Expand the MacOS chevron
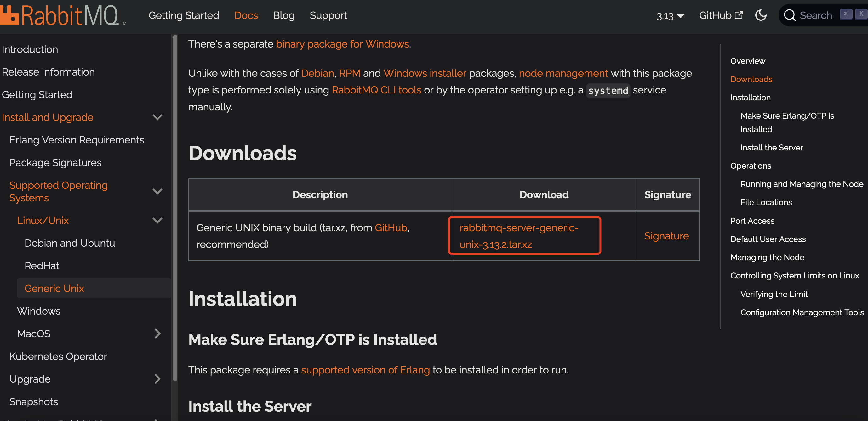868x421 pixels. tap(157, 334)
